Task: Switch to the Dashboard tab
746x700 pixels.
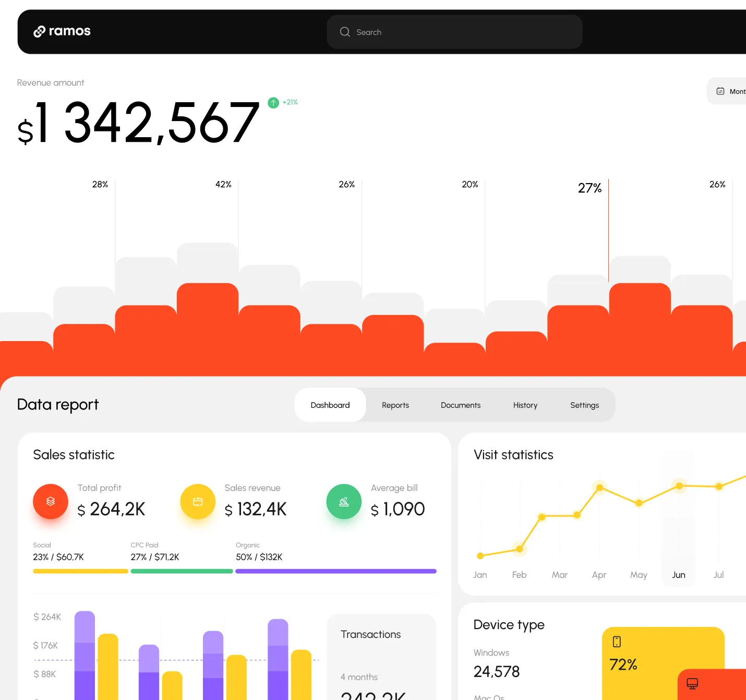Action: 330,405
